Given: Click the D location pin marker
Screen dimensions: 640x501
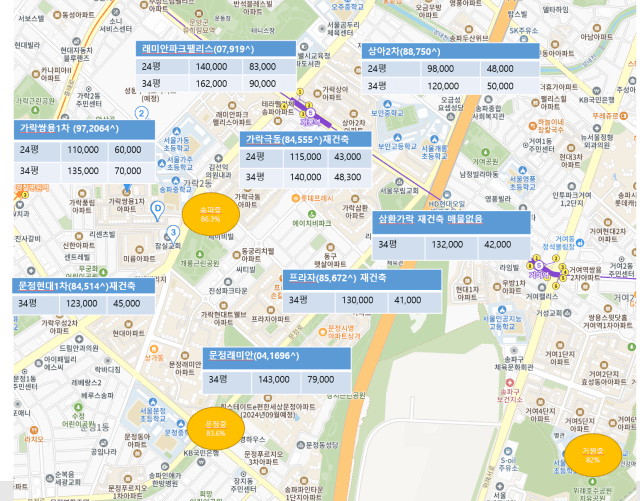Looking at the screenshot, I should 157,211.
